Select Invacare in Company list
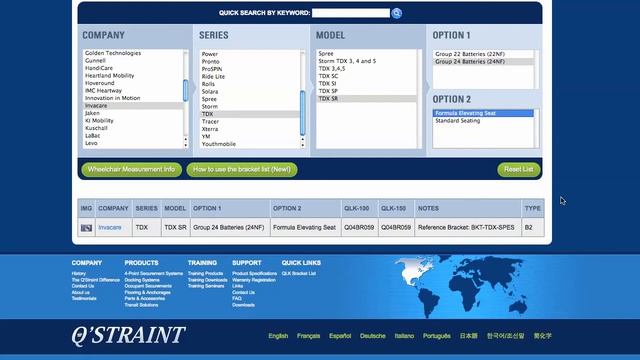 [133, 106]
